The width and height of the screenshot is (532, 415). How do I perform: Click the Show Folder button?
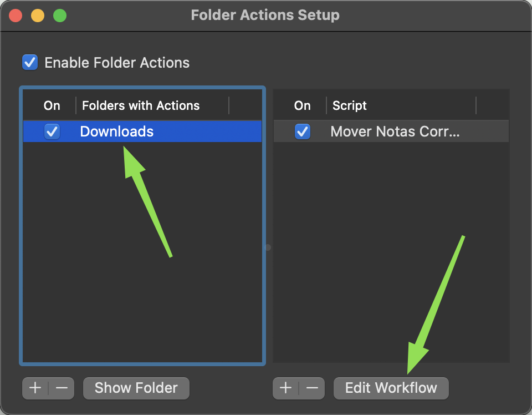click(x=136, y=388)
